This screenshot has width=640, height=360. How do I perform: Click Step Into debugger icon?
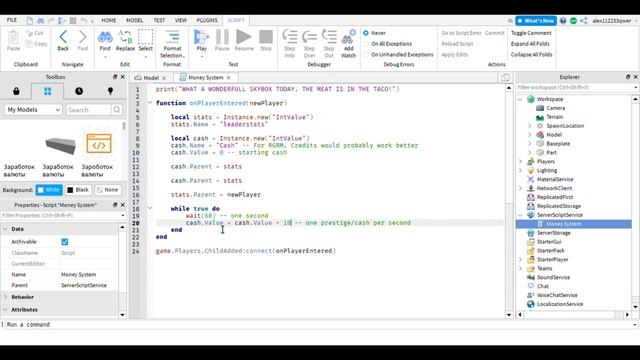pos(289,37)
